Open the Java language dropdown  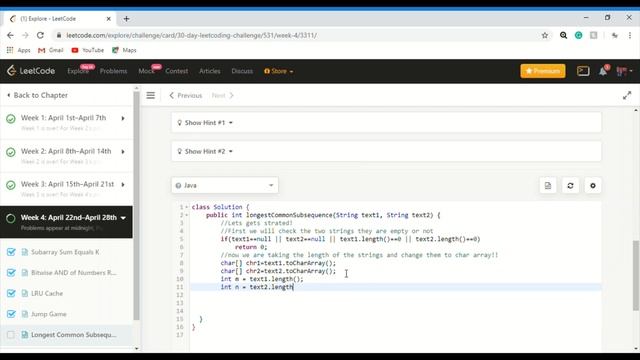225,185
